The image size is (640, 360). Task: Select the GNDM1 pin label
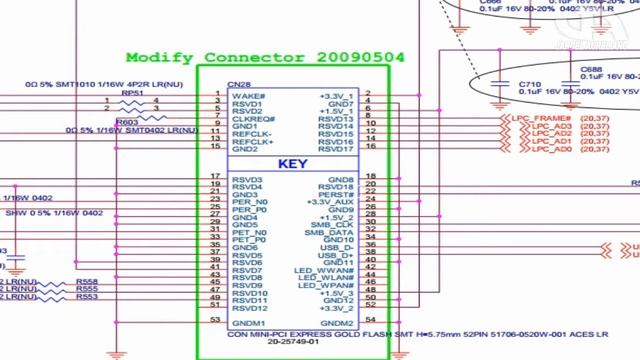pyautogui.click(x=249, y=323)
